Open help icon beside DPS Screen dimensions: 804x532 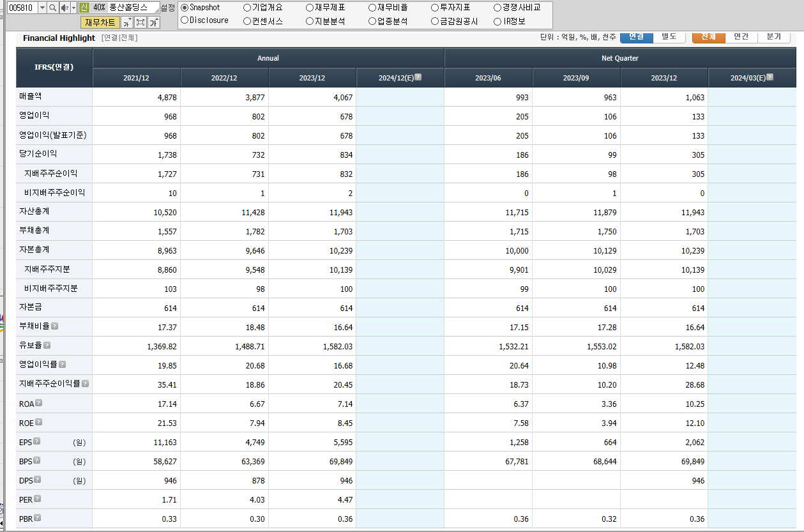click(36, 480)
